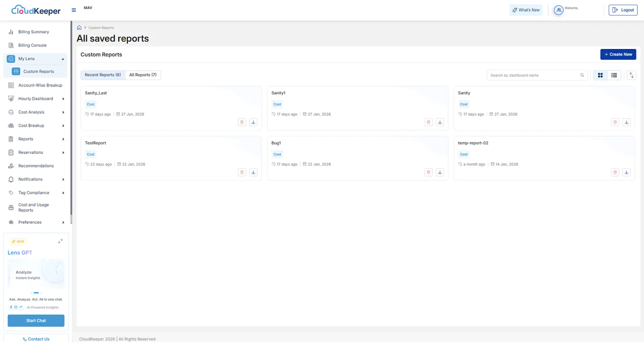Click the Custom Reports breadcrumb text
The width and height of the screenshot is (644, 342).
tap(101, 28)
